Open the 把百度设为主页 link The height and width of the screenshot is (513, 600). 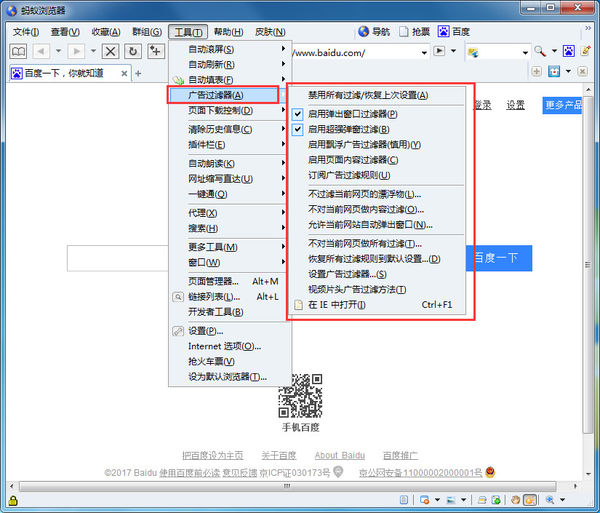point(212,455)
